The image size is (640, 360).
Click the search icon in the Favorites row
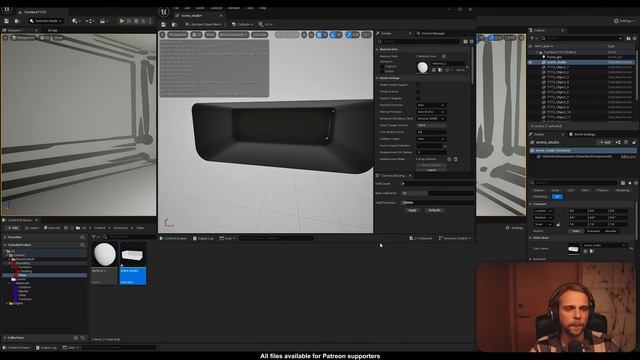82,237
